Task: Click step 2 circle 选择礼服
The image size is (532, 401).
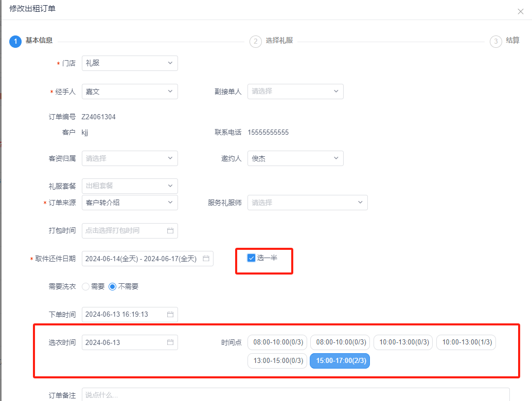Action: coord(256,41)
